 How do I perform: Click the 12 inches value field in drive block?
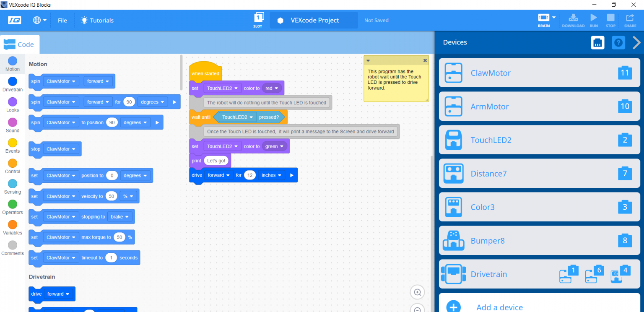(250, 175)
